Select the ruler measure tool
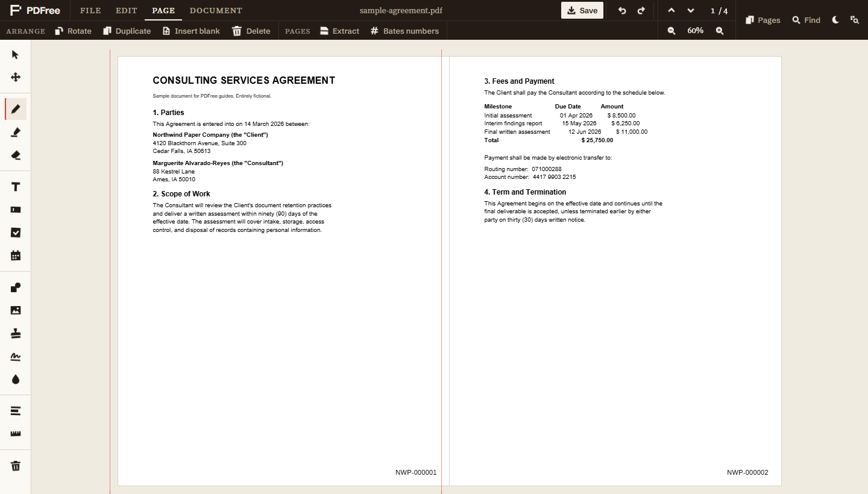The height and width of the screenshot is (494, 868). tap(16, 434)
